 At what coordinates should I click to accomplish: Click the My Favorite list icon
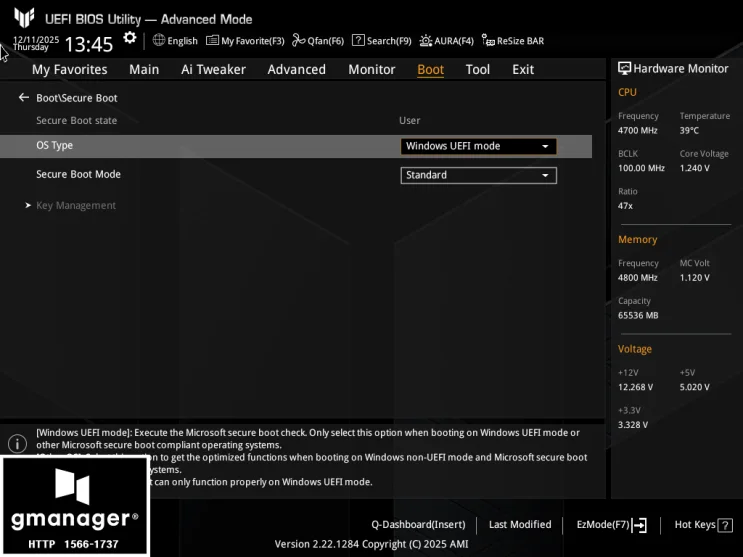tap(212, 40)
